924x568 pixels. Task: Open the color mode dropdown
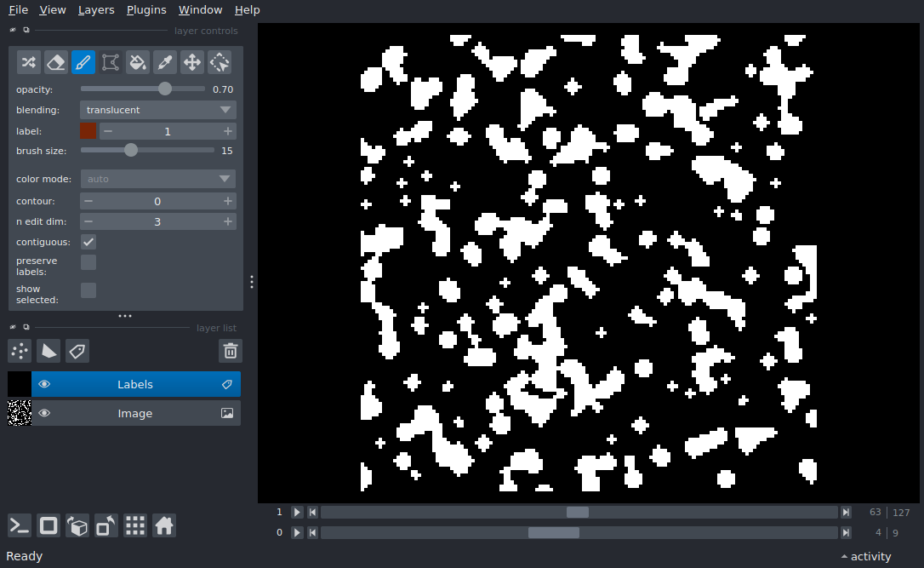[x=158, y=179]
